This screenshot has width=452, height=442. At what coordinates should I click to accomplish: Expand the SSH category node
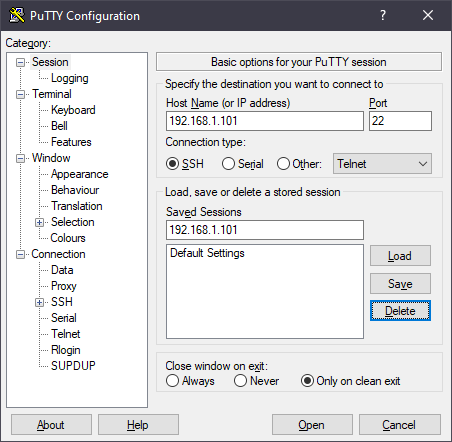tap(39, 302)
